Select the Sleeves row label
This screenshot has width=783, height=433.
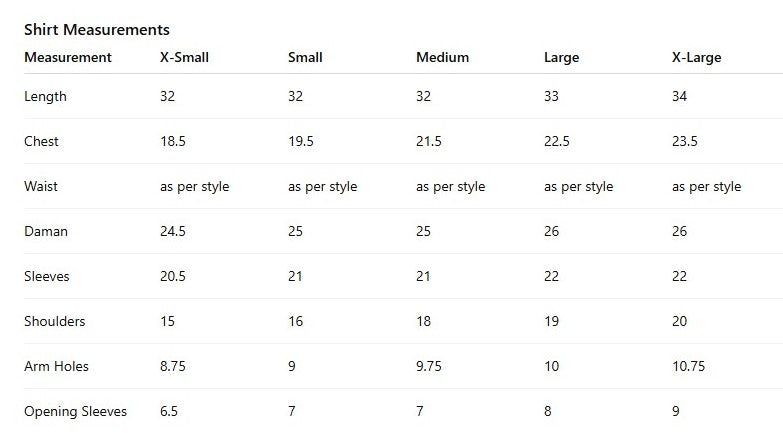(47, 276)
